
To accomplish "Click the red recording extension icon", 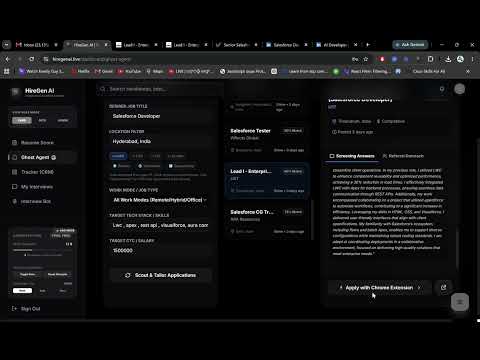I will click(382, 59).
